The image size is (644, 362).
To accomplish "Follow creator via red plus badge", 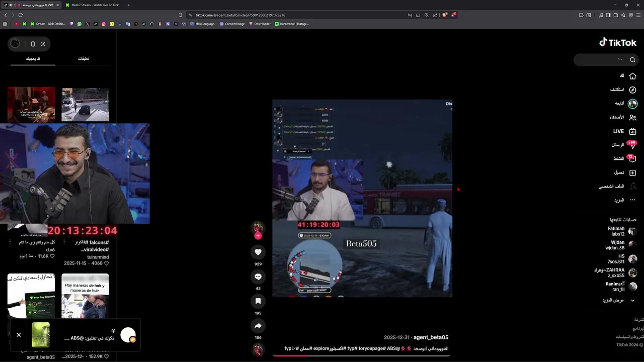I will (x=258, y=236).
